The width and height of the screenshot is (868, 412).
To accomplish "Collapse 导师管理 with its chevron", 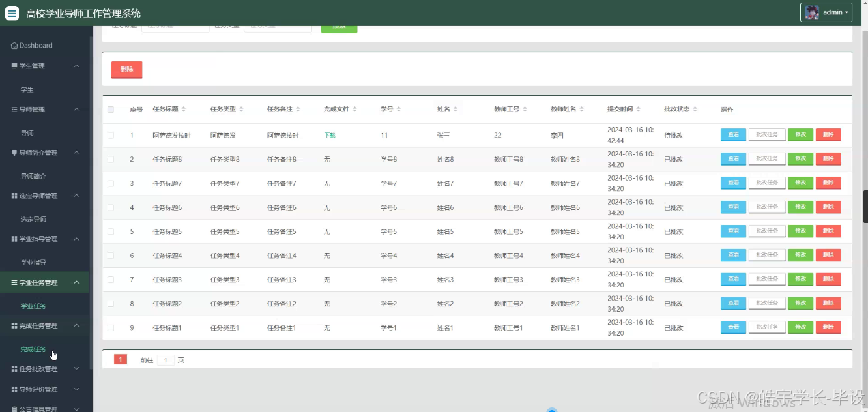I will [76, 110].
